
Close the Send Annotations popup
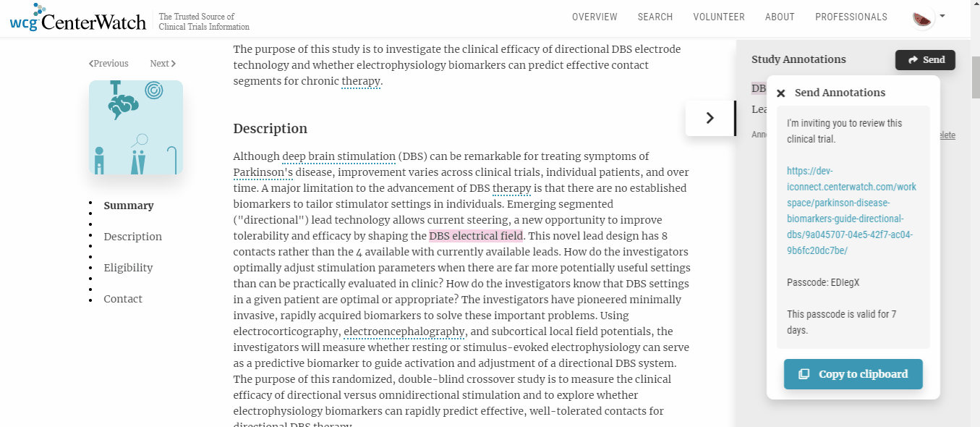[x=781, y=93]
